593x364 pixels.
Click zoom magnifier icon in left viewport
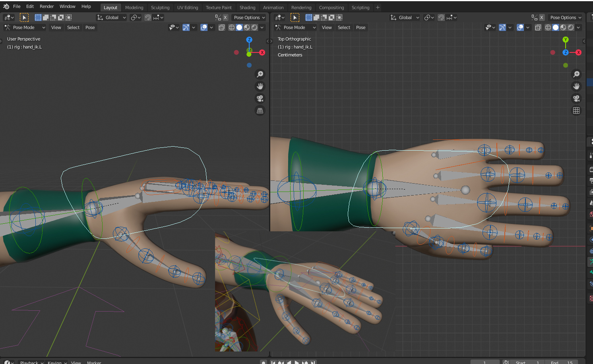(260, 74)
